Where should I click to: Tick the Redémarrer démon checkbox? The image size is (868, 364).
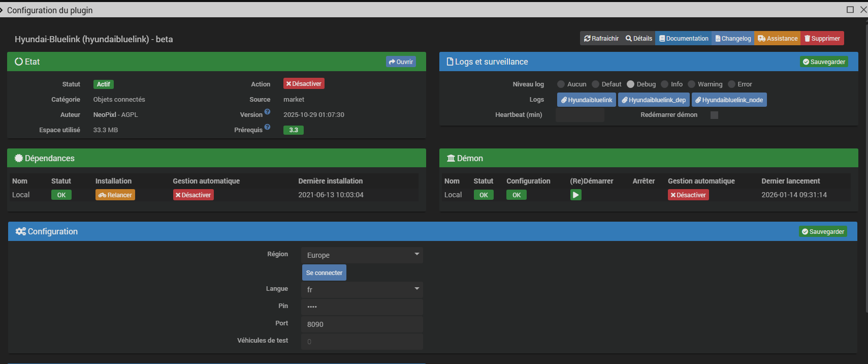(714, 115)
